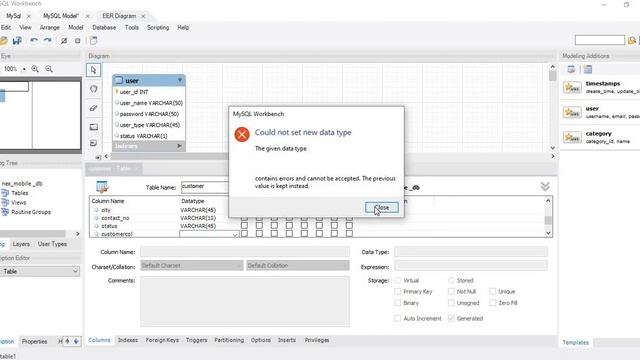Click the align-to-grid square icon

tap(78, 41)
